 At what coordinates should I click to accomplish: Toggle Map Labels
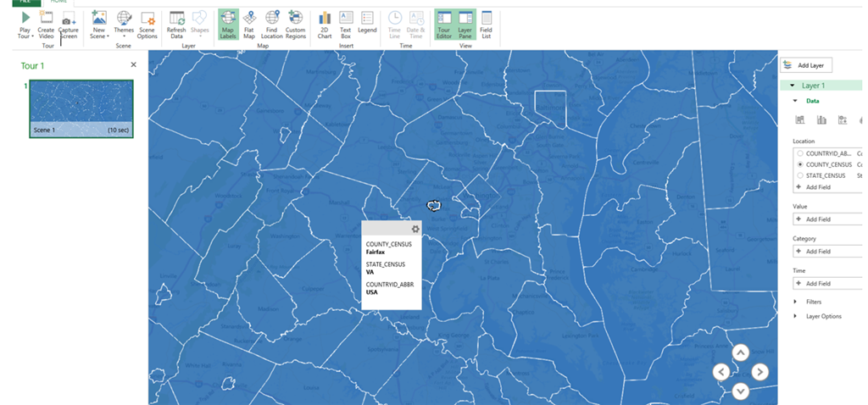coord(228,25)
